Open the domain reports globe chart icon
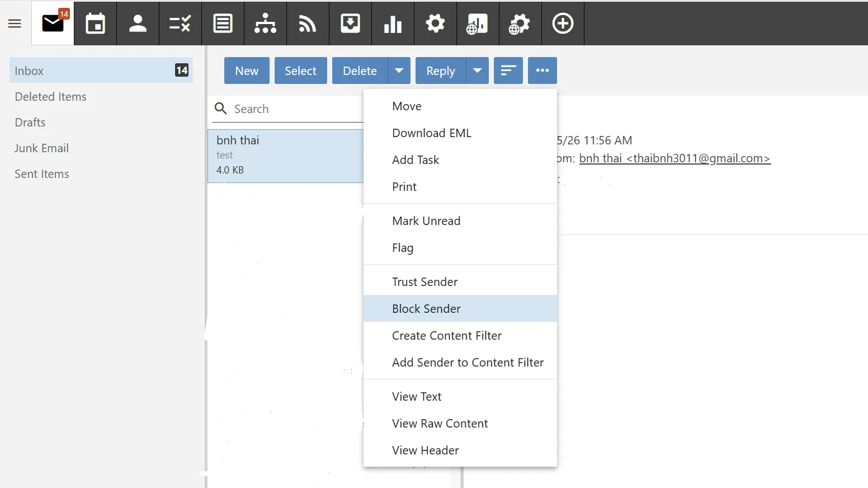 pos(478,24)
